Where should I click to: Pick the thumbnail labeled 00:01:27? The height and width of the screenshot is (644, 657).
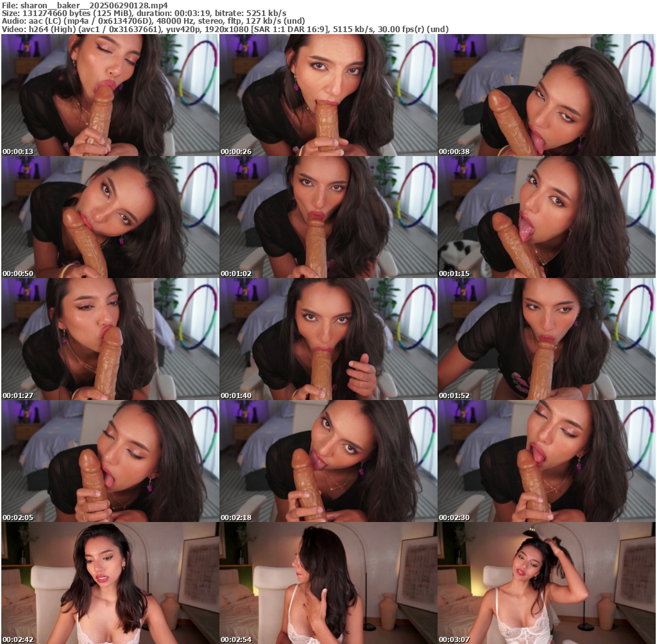pos(110,339)
